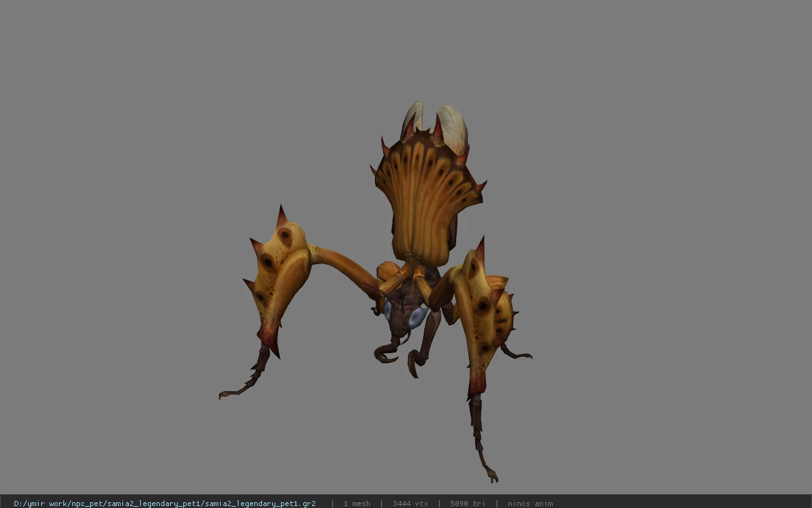Click the '5090 tri' triangle count
The width and height of the screenshot is (812, 508).
click(468, 504)
